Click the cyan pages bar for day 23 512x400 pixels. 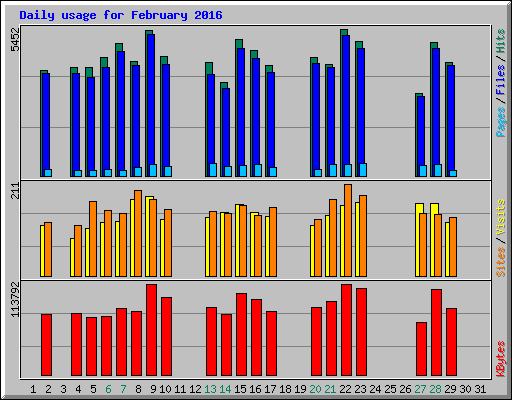tap(363, 170)
